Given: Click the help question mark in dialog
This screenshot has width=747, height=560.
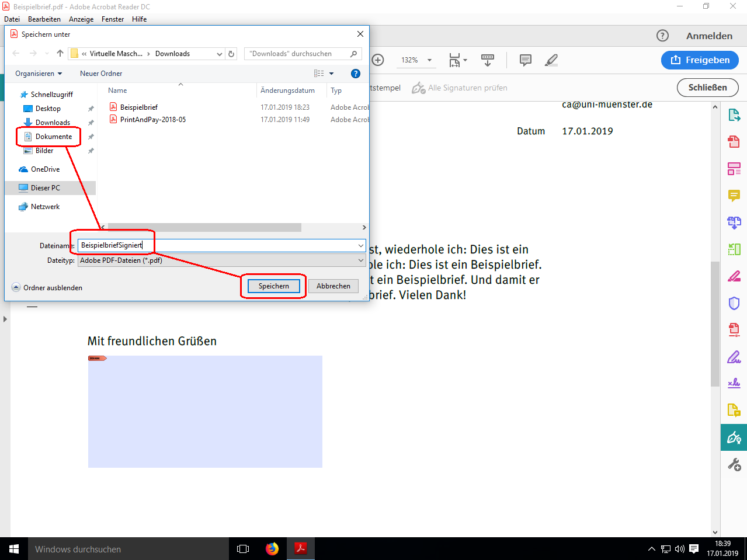Looking at the screenshot, I should (x=355, y=74).
